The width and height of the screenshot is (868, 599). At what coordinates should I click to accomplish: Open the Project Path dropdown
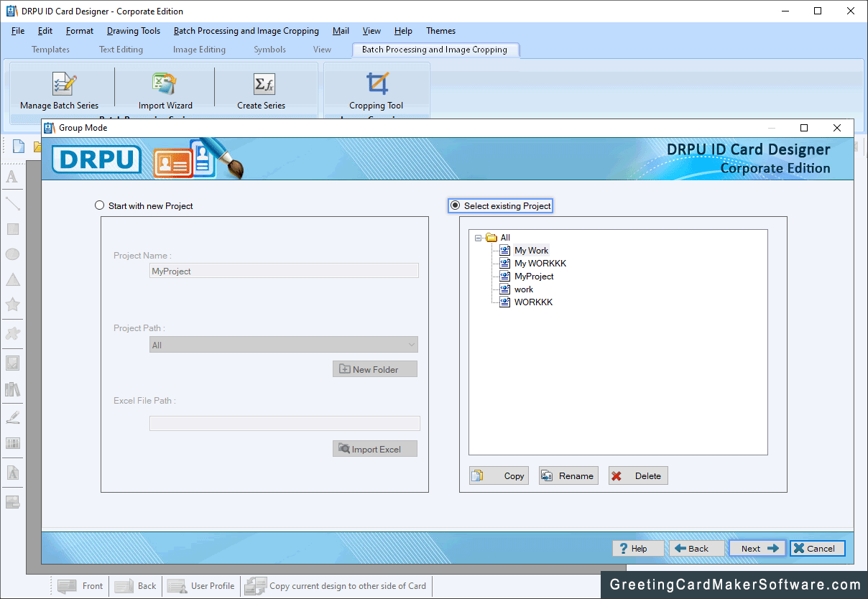click(283, 345)
